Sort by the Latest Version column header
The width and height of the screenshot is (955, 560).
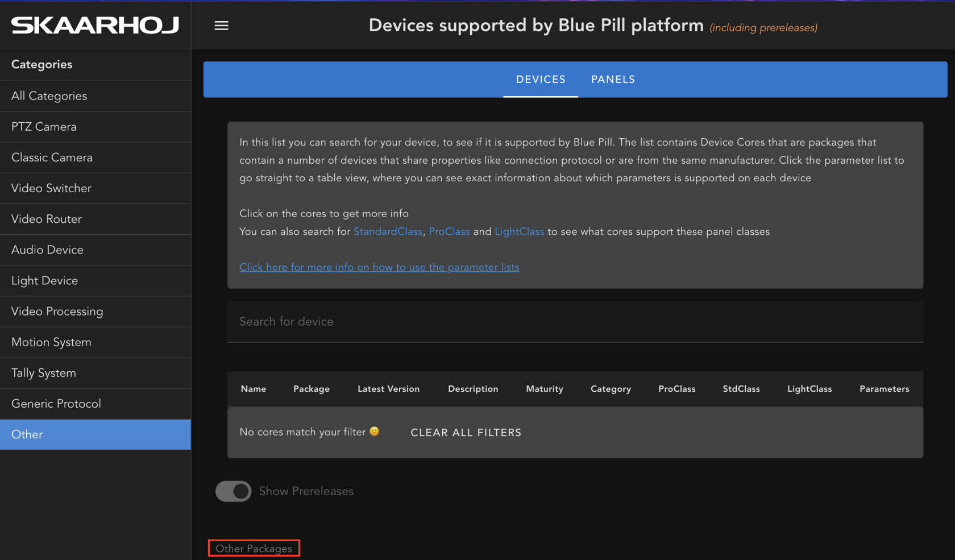pyautogui.click(x=388, y=389)
